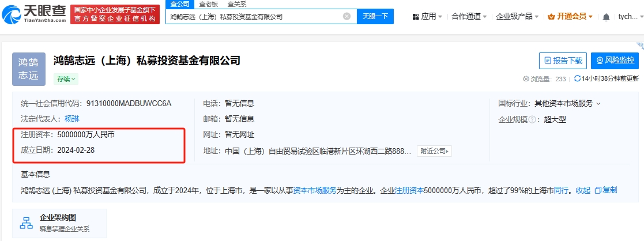Copy the company description via 复制
This screenshot has width=644, height=241.
(x=605, y=190)
